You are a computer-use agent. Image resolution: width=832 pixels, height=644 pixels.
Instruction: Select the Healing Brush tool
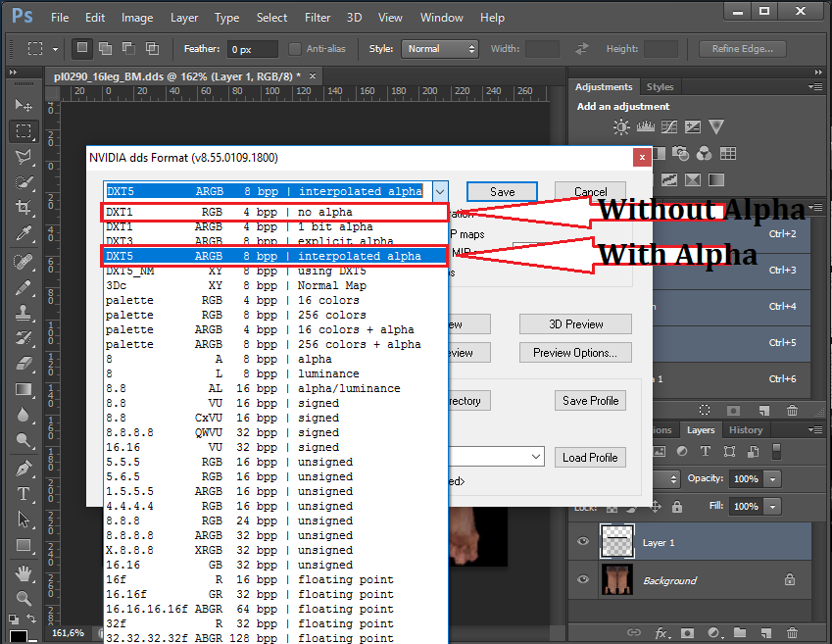[x=24, y=261]
